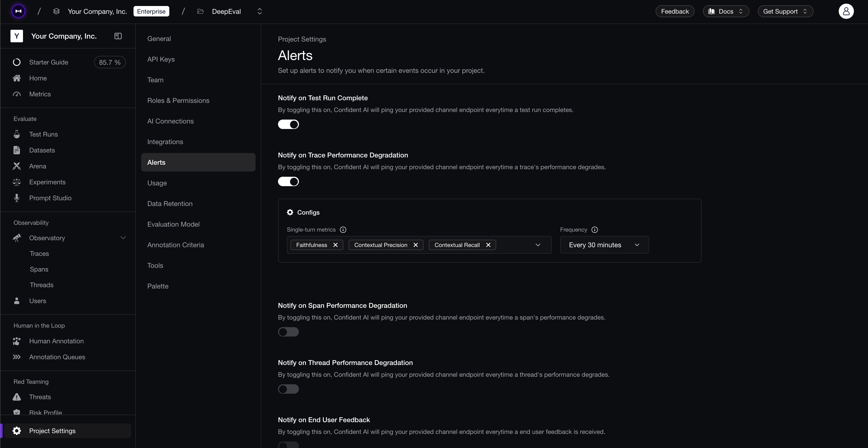Disable Notify on Test Run Complete toggle
This screenshot has width=868, height=448.
[288, 125]
